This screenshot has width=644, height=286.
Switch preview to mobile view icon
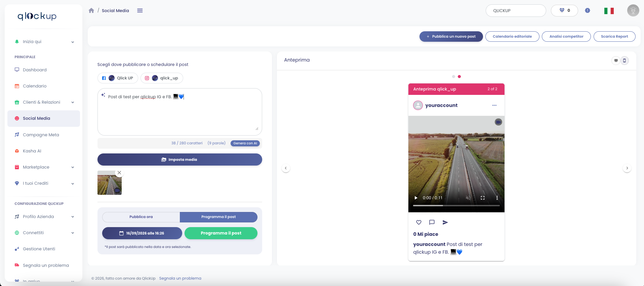coord(625,61)
